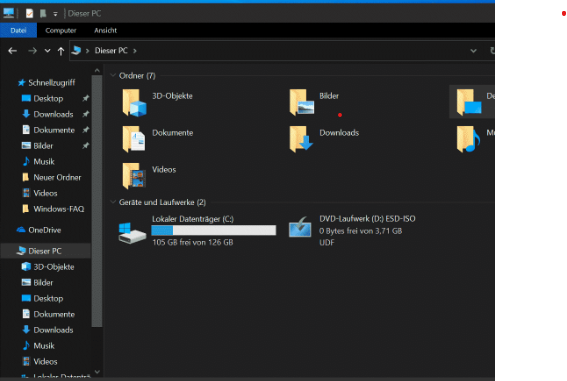Click the Dieser PC system icon in title bar
Screen dimensions: 567x381
click(x=8, y=13)
